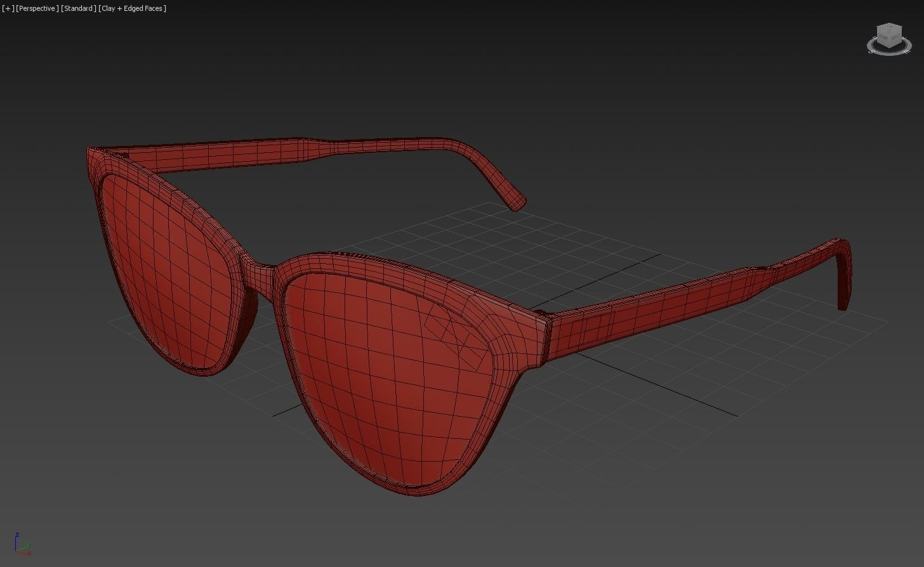This screenshot has height=567, width=924.
Task: Open the [+] viewport general menu
Action: coord(8,8)
